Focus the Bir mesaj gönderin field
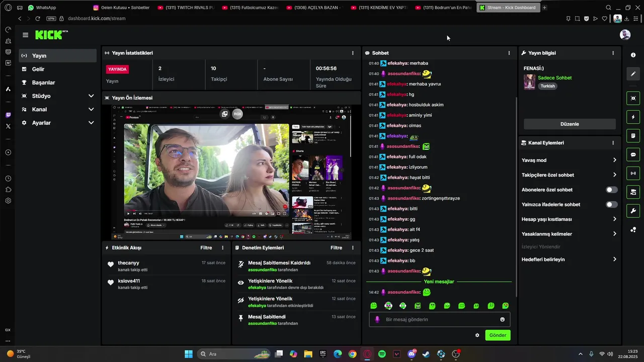Viewport: 644px width, 362px height. coord(439,320)
